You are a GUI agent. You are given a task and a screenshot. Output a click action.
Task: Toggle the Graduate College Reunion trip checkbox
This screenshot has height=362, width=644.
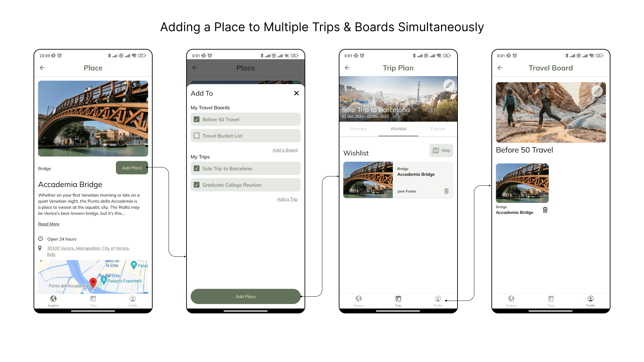coord(196,185)
